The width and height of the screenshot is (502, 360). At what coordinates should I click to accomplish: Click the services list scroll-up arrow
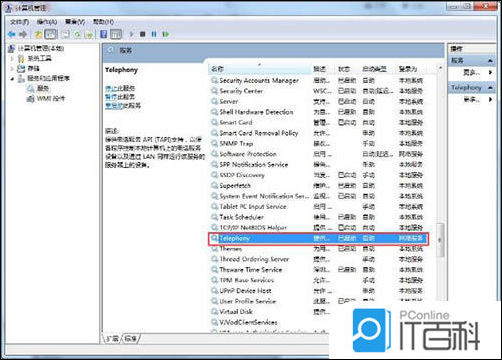pyautogui.click(x=440, y=68)
